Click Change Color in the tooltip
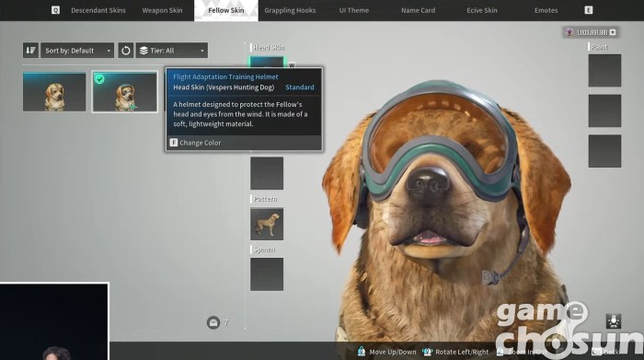Image resolution: width=644 pixels, height=360 pixels. point(200,143)
